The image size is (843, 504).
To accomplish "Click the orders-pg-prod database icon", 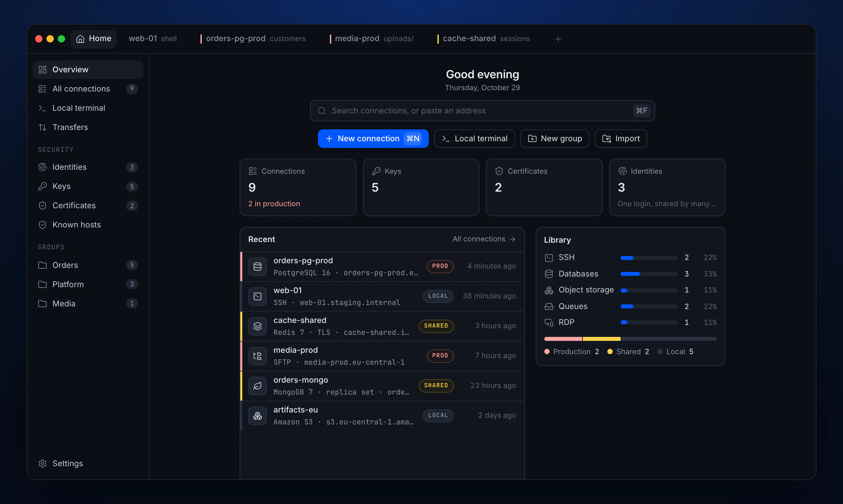I will point(257,267).
